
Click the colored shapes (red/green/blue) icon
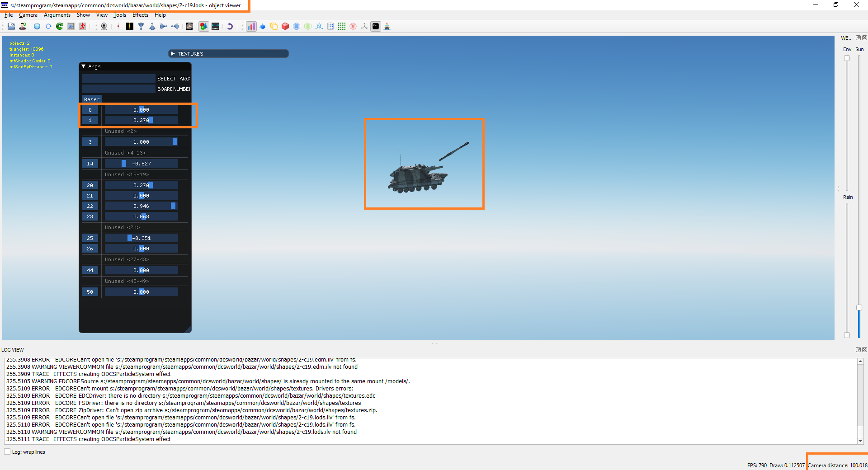(x=204, y=26)
